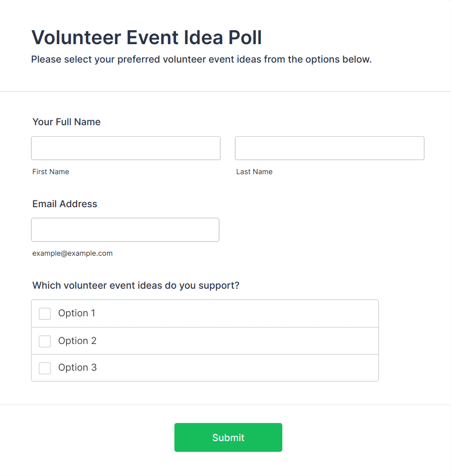Click the "Email Address" field label

point(64,204)
